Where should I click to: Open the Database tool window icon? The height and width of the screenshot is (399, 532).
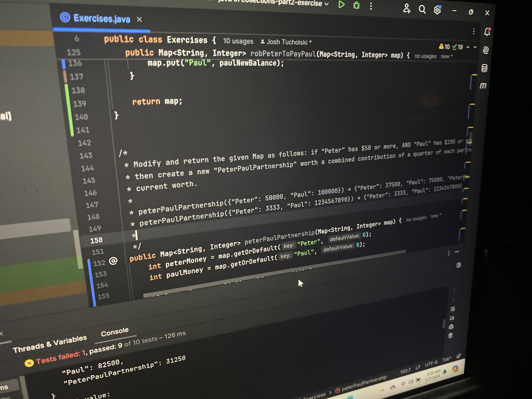484,68
